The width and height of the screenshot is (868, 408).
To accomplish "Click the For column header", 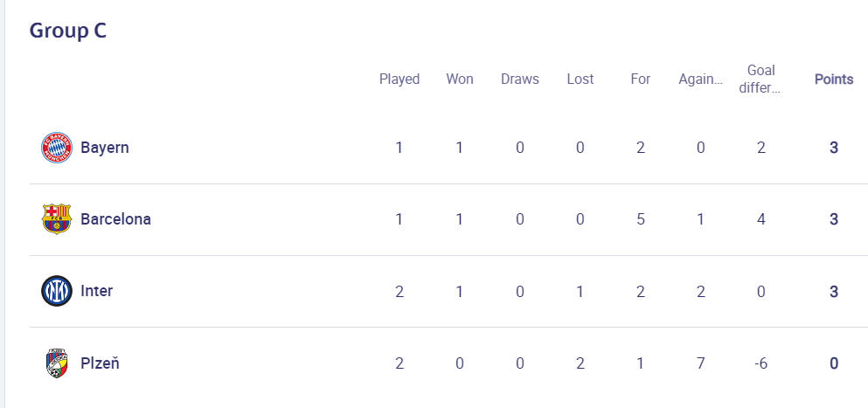I will point(641,80).
